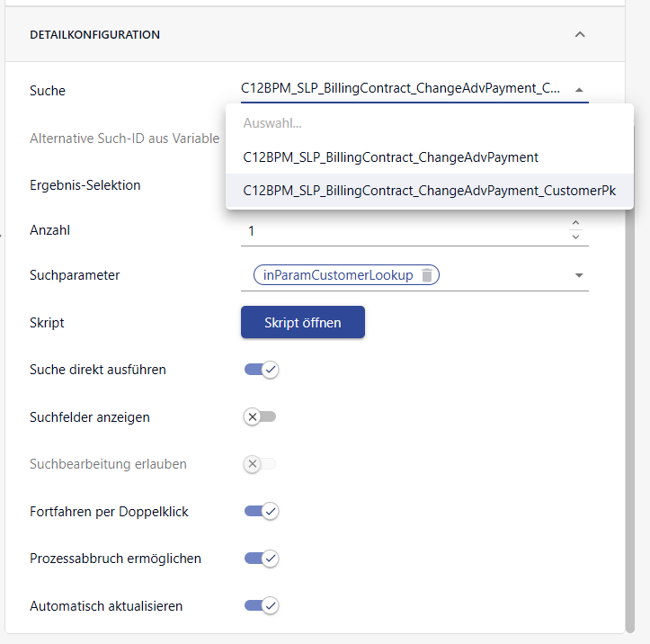This screenshot has height=644, width=650.
Task: Click the Alternative Such-ID aus Variable label
Action: (x=124, y=139)
